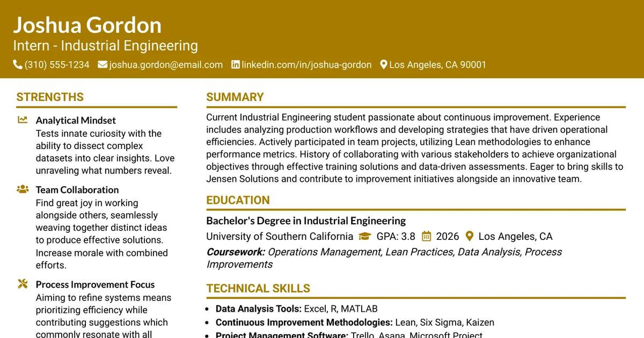Click the Lean, Six Sigma, Kaizen text

click(x=445, y=322)
